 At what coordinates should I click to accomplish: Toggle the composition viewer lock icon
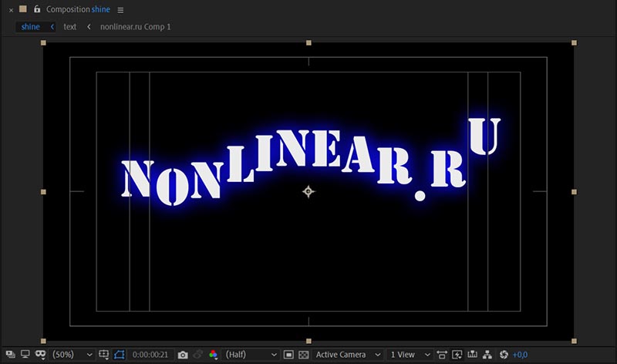[x=37, y=8]
